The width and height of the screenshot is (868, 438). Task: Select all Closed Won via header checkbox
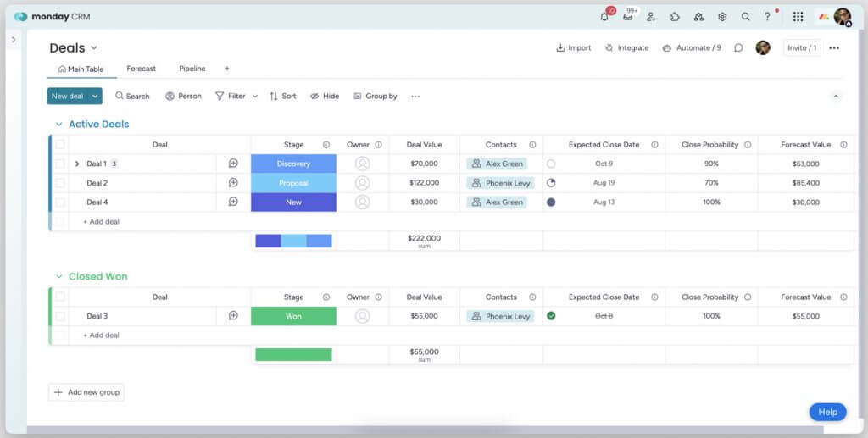click(60, 297)
